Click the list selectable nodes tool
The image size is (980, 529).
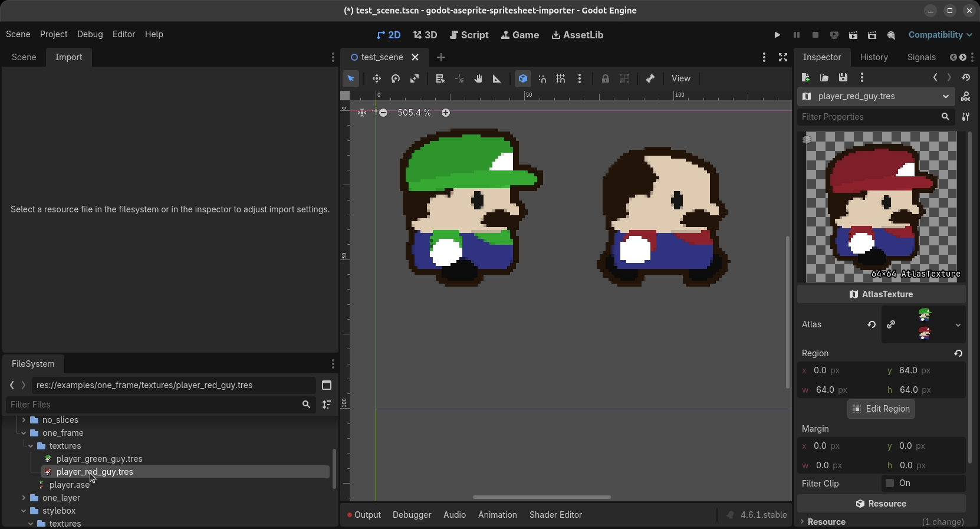pyautogui.click(x=440, y=78)
